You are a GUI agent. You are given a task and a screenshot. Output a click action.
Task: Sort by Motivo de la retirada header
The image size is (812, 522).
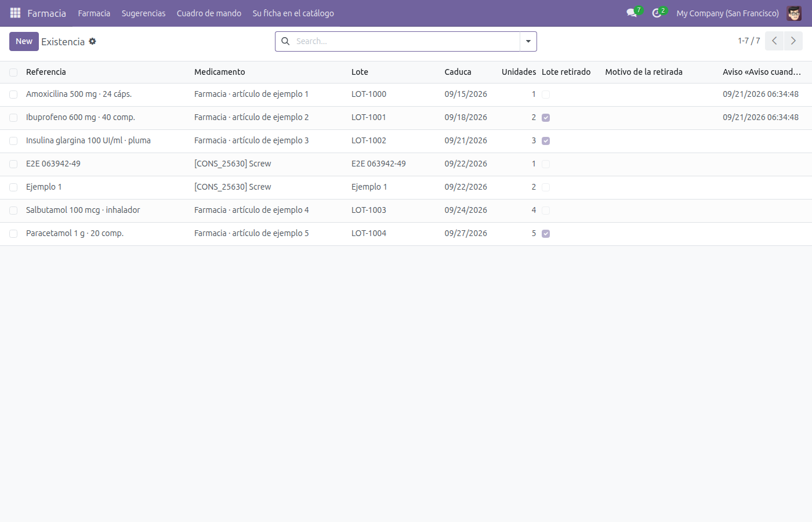pos(644,72)
